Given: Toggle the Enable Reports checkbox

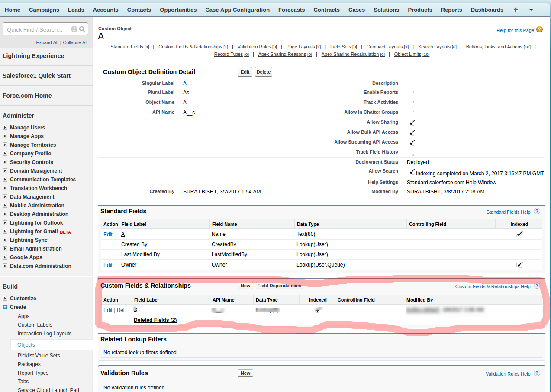Looking at the screenshot, I should pyautogui.click(x=411, y=93).
